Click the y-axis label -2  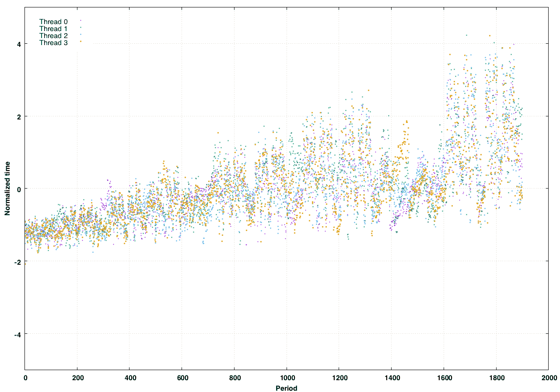[18, 261]
